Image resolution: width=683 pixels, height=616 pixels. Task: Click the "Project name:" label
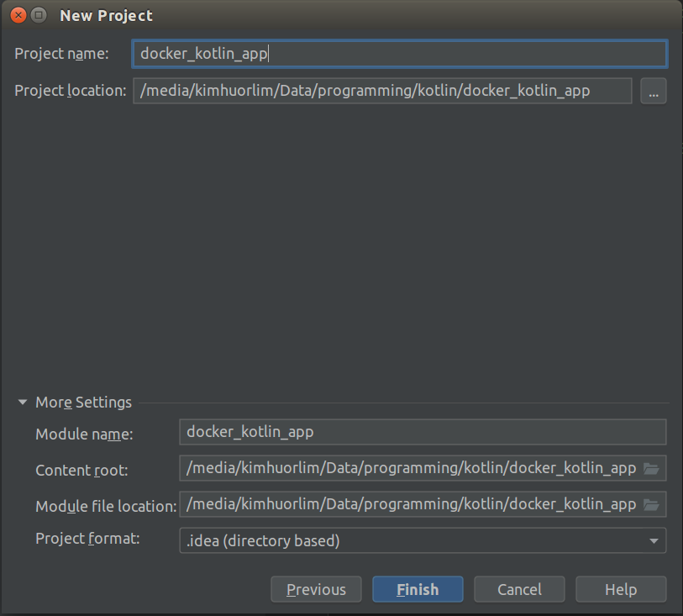pyautogui.click(x=62, y=54)
